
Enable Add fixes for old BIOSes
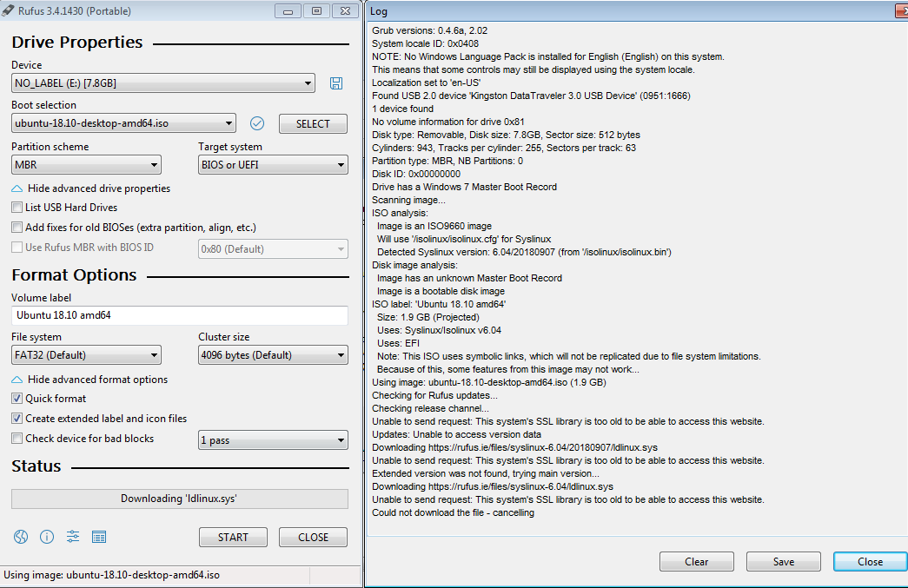point(17,228)
